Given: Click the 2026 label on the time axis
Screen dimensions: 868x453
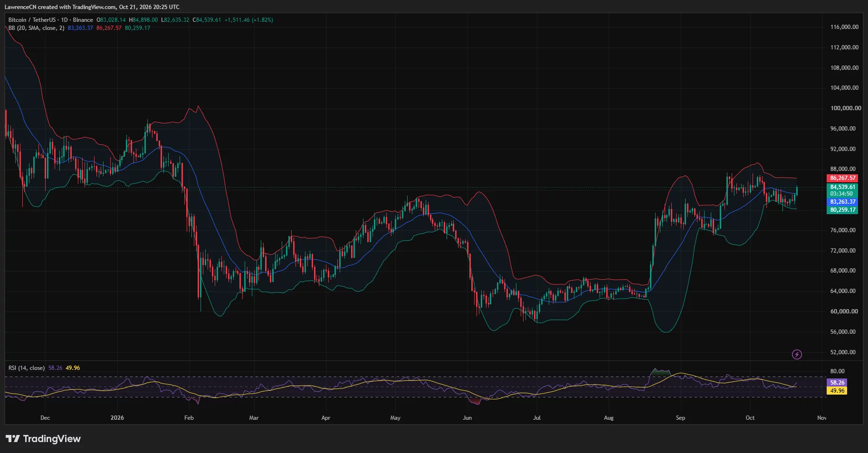Looking at the screenshot, I should [x=117, y=418].
